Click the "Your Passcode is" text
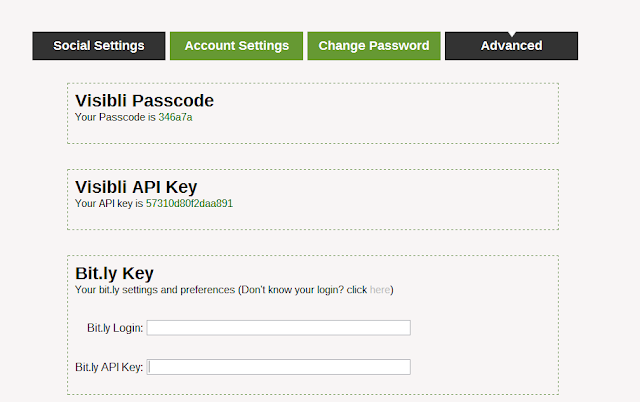This screenshot has width=640, height=402. click(116, 117)
